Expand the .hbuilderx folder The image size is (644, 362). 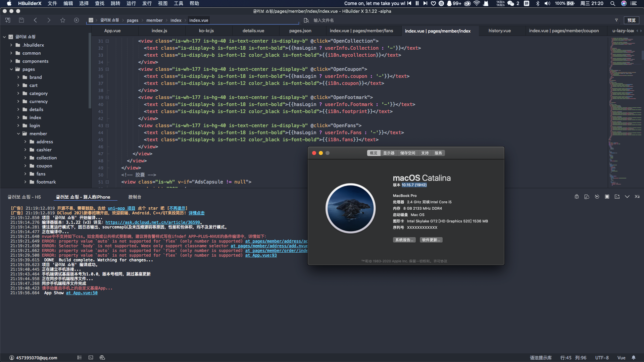click(11, 45)
